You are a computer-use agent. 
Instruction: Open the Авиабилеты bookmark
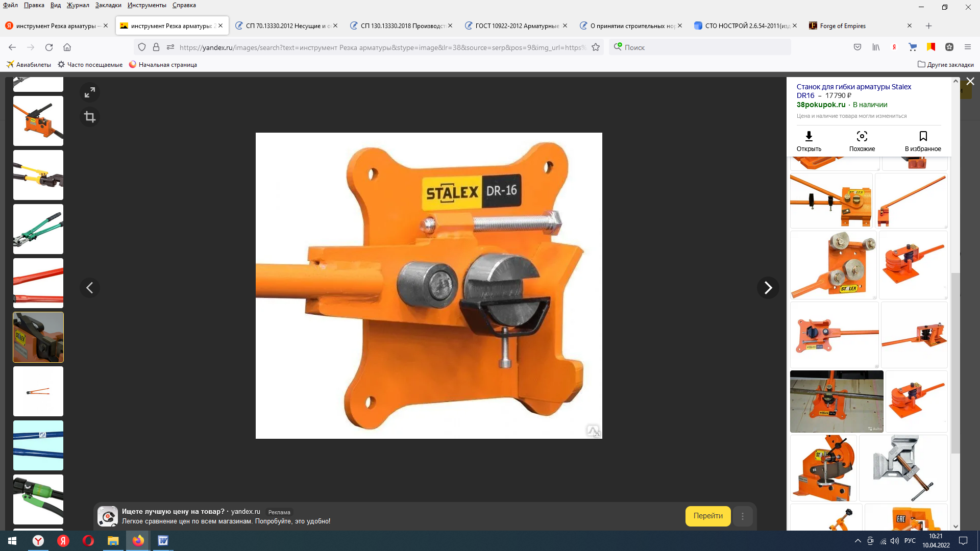29,65
